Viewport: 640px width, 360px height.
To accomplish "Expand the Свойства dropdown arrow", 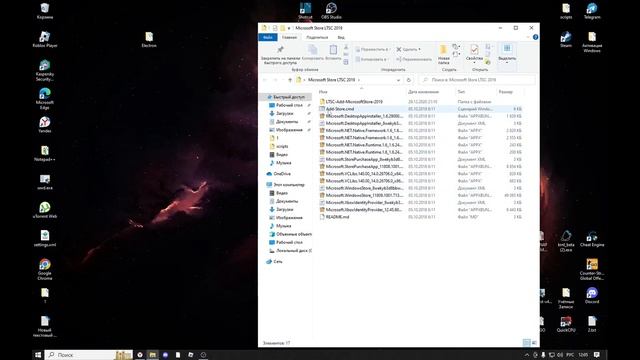I will click(474, 62).
